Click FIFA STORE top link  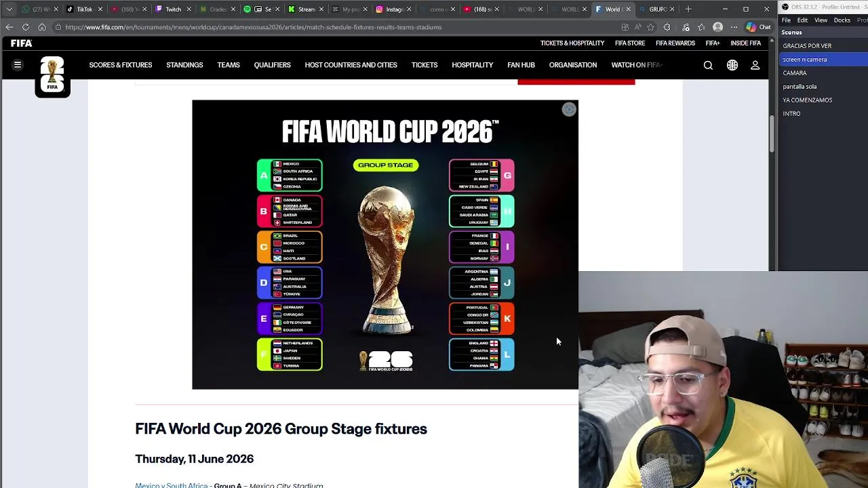pyautogui.click(x=630, y=43)
